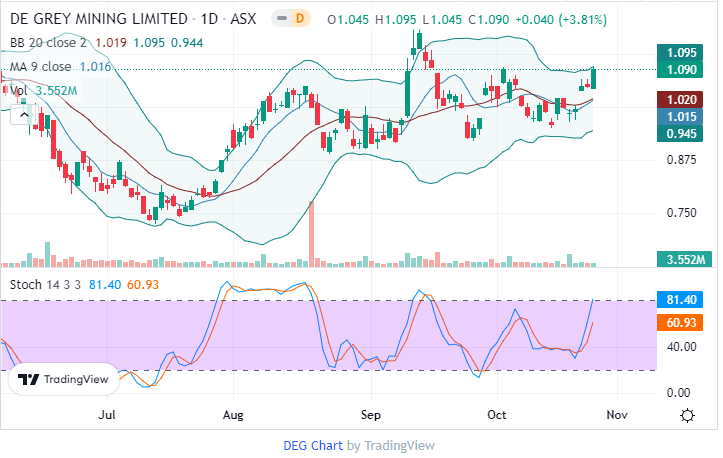
Task: Select the Vol indicator legend
Action: tap(20, 91)
